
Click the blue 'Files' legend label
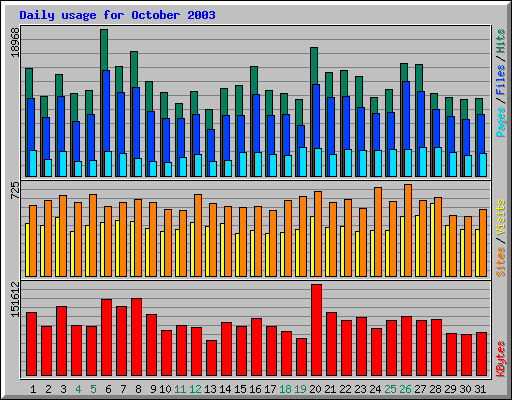tap(500, 80)
